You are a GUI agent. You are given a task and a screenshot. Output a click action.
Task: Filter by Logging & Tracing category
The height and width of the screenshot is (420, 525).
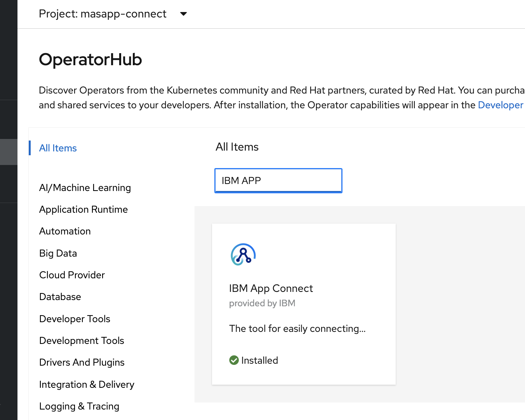pos(79,406)
